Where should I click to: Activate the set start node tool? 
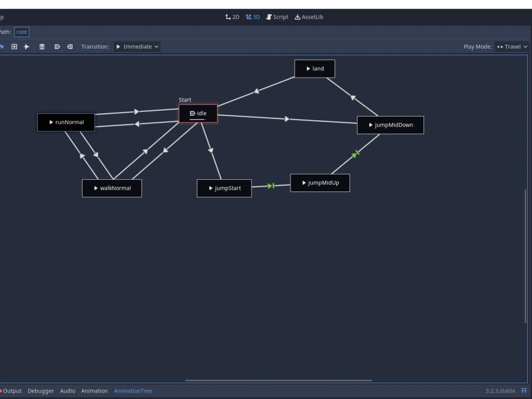point(57,46)
